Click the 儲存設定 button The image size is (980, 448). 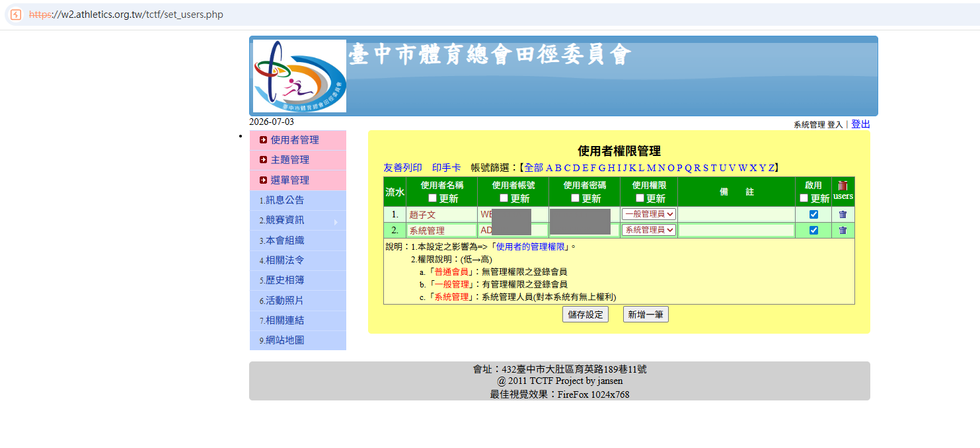coord(585,315)
